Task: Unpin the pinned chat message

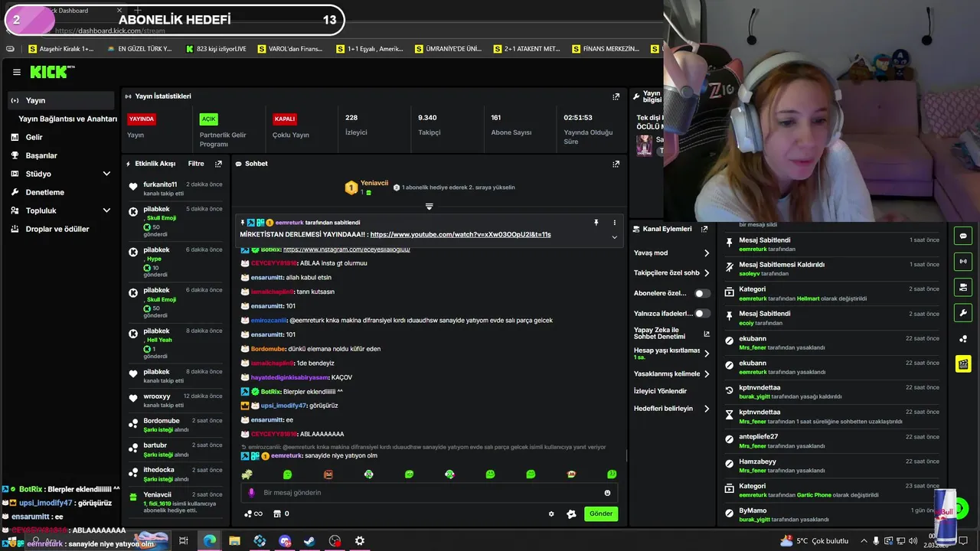Action: pos(596,223)
